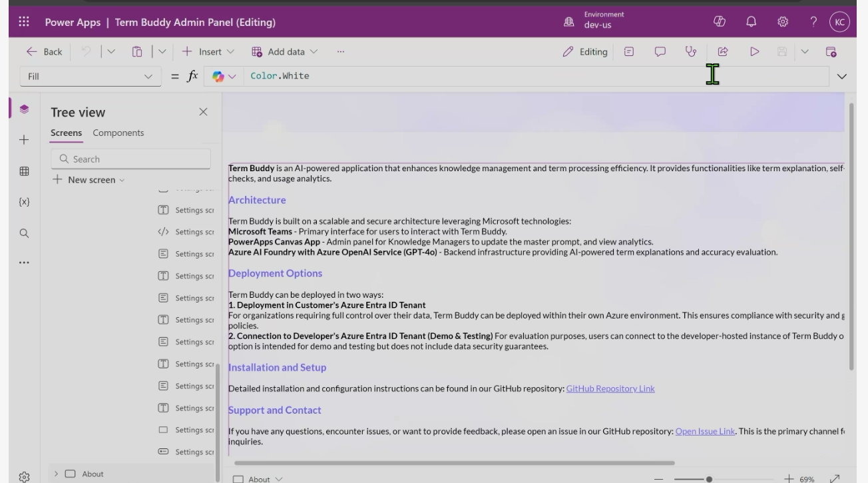Open the help question mark

813,22
